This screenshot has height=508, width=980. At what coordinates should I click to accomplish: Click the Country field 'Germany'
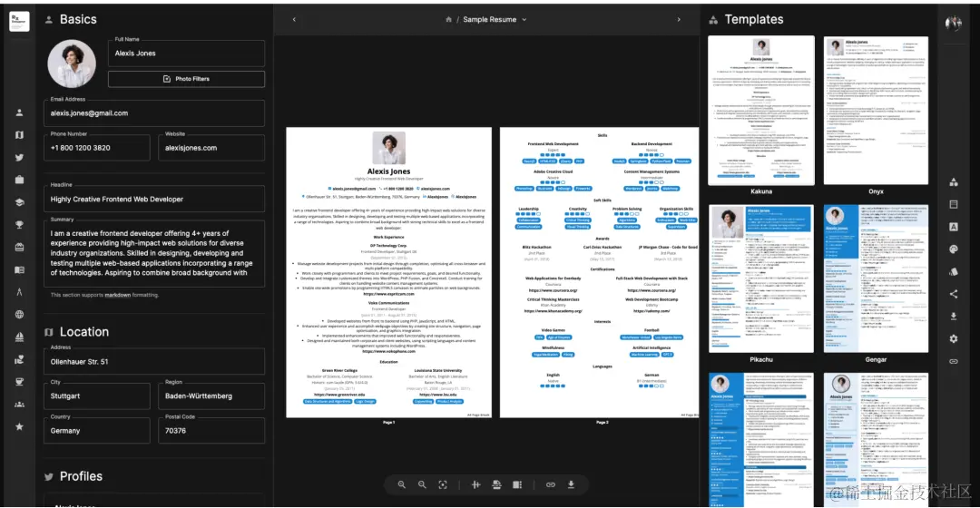[x=97, y=431]
